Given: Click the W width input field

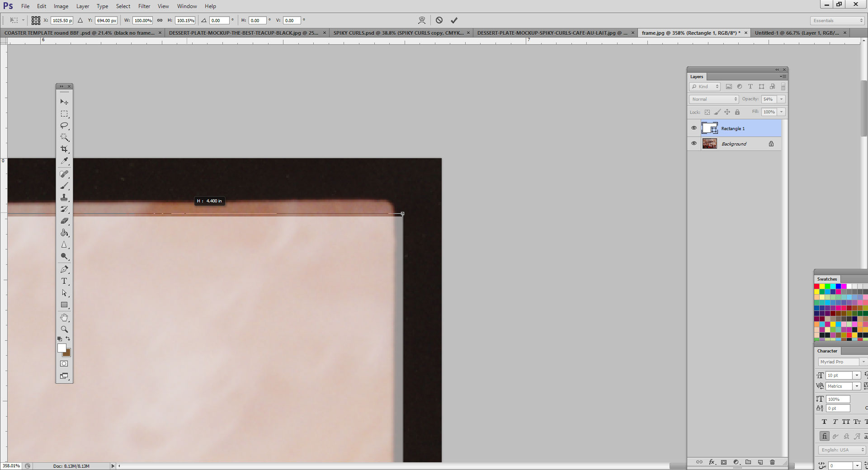Looking at the screenshot, I should coord(142,20).
